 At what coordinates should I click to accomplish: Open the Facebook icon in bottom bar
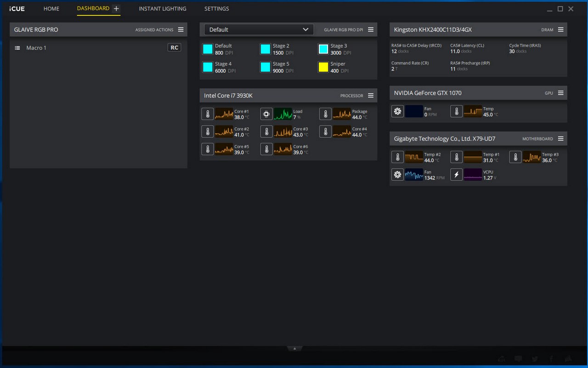tap(551, 359)
